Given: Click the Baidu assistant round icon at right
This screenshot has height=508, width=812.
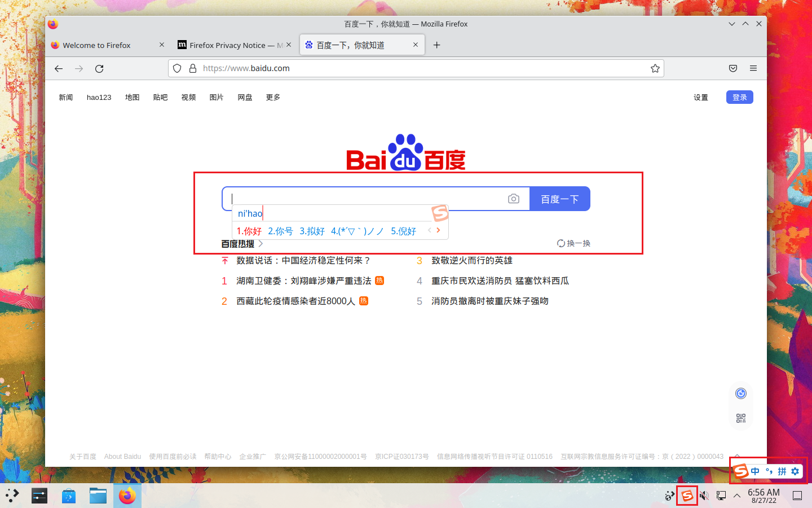Looking at the screenshot, I should coord(741,393).
